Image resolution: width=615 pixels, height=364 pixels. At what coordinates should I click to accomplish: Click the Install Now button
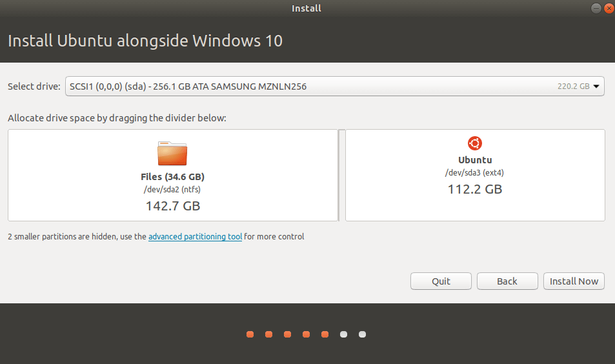point(574,281)
